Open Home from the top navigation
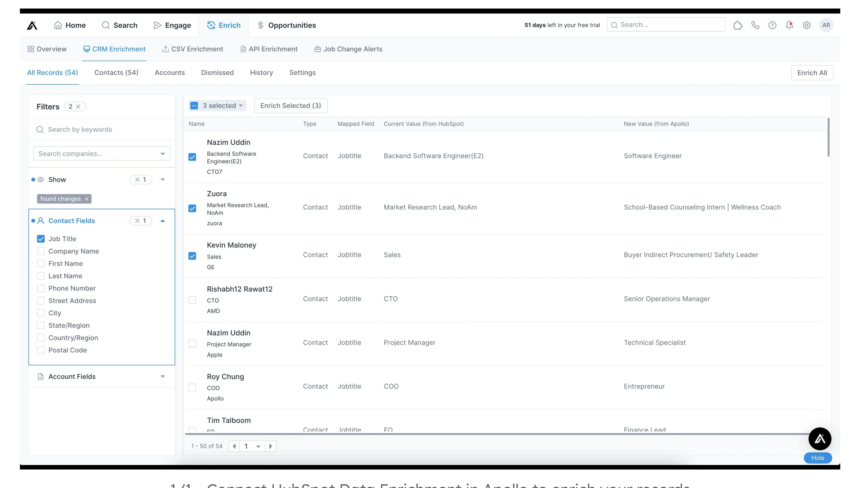This screenshot has height=488, width=868. click(x=70, y=25)
